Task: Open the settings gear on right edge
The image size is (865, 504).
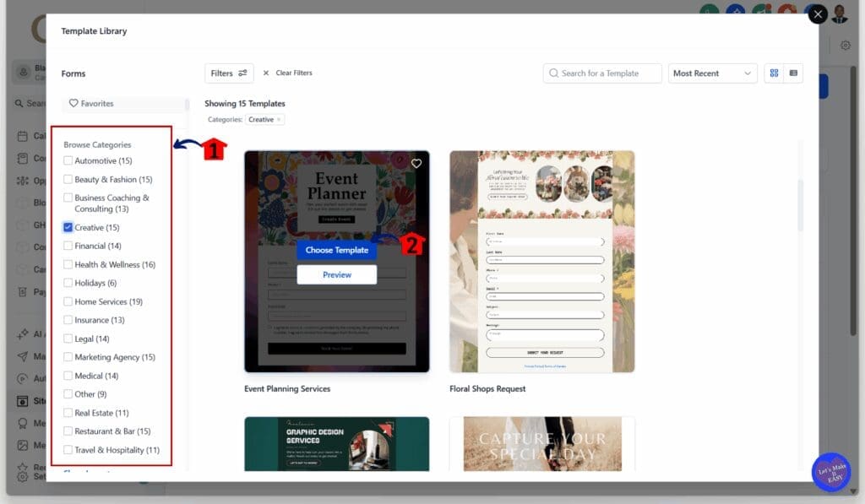Action: tap(846, 45)
